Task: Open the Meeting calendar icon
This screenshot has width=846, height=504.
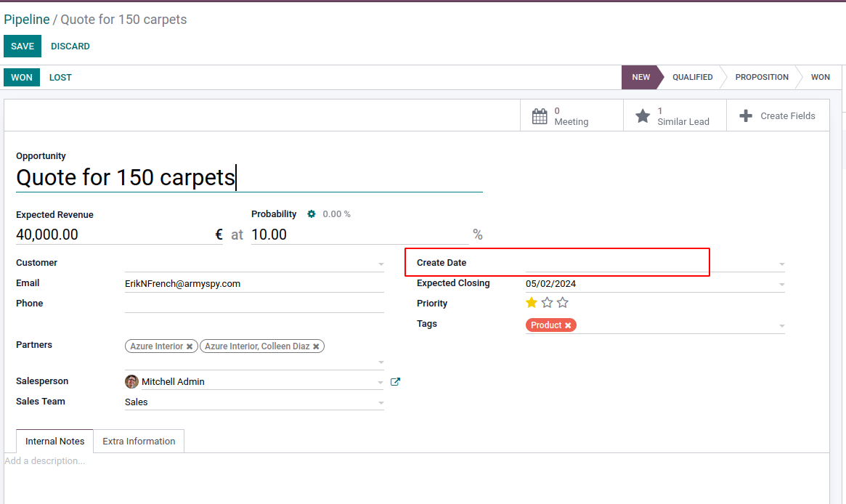Action: point(540,116)
